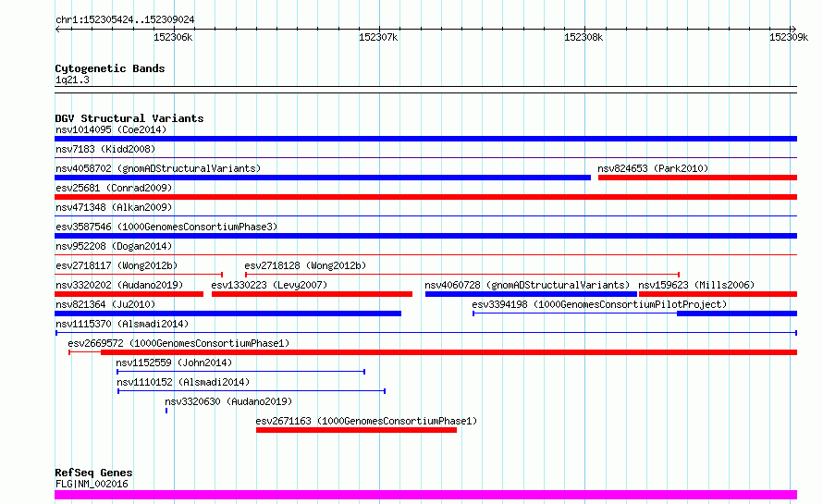823x504 pixels.
Task: Click the nsv1014095 (Coe2014) variant bar
Action: point(425,139)
